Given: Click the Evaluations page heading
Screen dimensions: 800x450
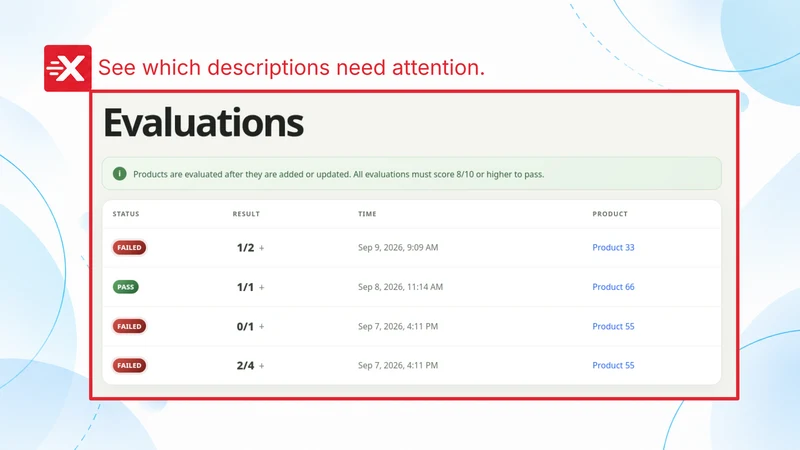Looking at the screenshot, I should point(204,122).
